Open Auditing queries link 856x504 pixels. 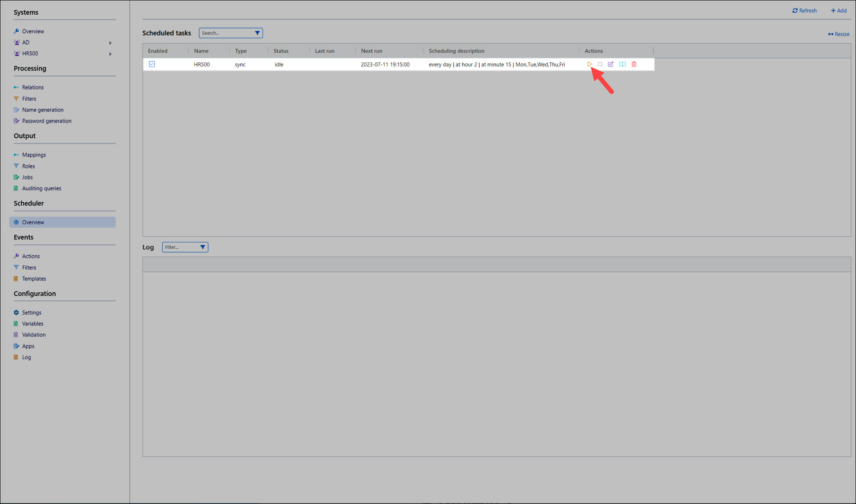click(41, 188)
